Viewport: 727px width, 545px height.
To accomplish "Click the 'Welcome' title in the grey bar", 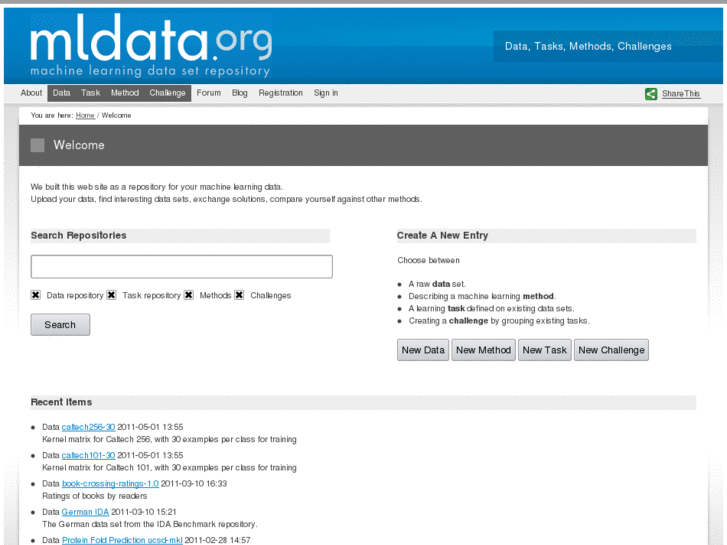I will [x=79, y=145].
